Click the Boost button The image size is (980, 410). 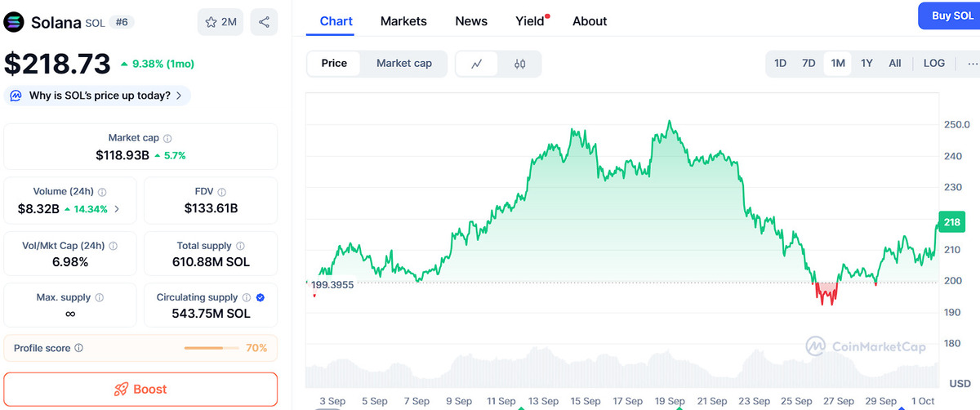coord(140,390)
